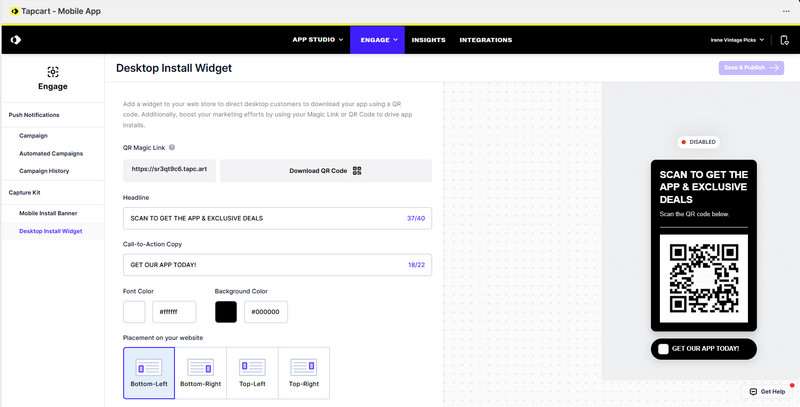Screen dimensions: 800x407
Task: Open the three-dot menu in the title bar
Action: tap(786, 11)
